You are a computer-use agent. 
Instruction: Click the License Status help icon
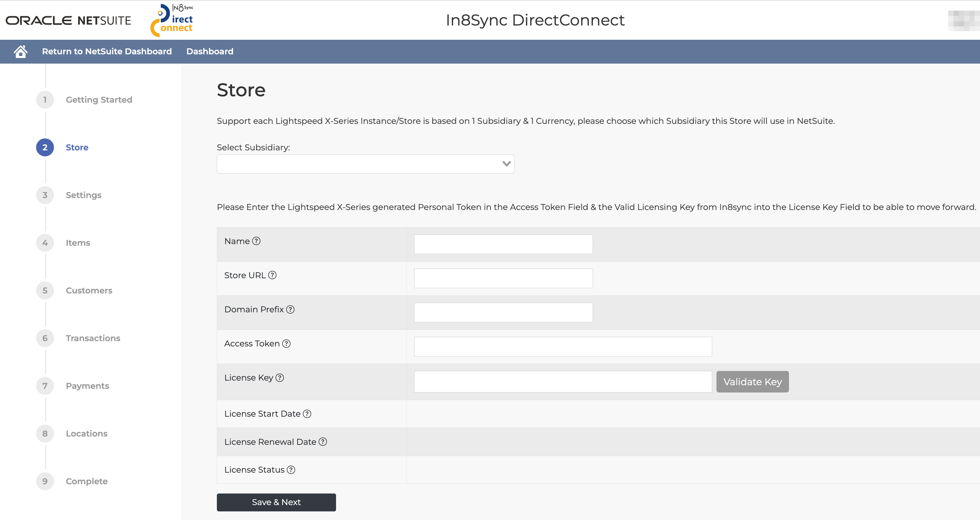(291, 470)
